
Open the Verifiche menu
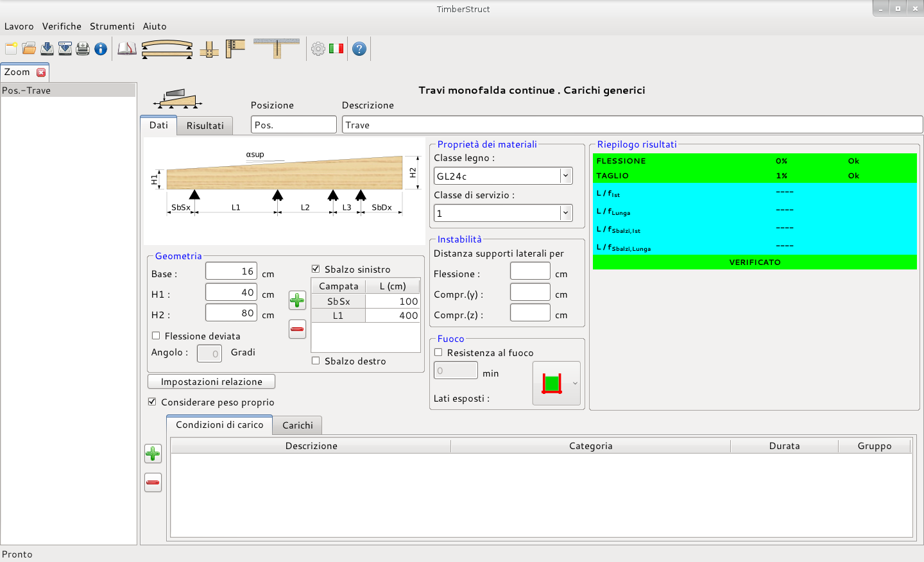coord(62,26)
